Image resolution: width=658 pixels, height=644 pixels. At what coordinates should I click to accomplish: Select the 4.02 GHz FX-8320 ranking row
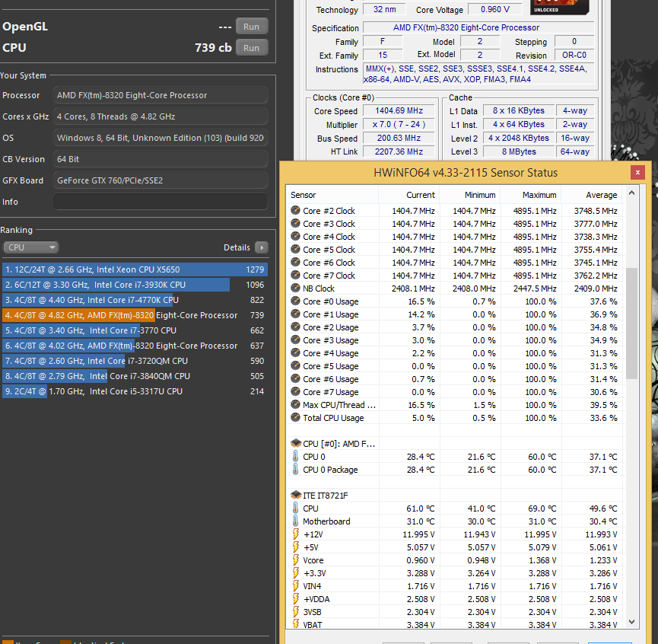pyautogui.click(x=135, y=346)
